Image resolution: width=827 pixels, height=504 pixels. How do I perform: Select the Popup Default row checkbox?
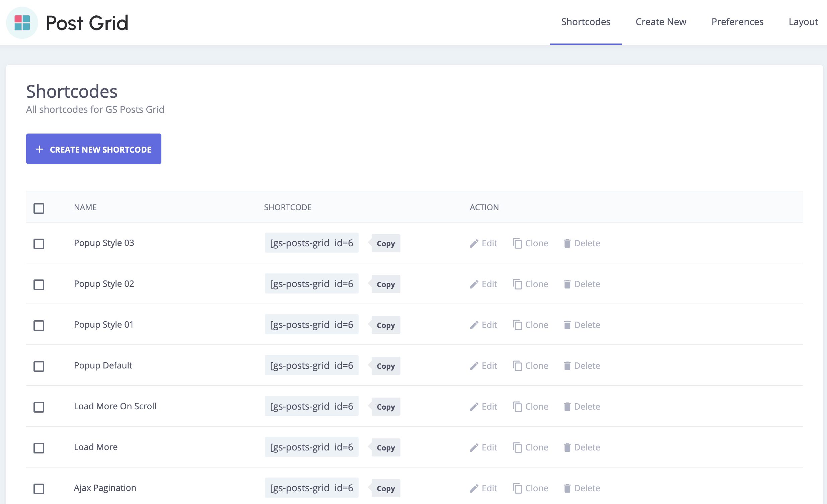pos(39,366)
